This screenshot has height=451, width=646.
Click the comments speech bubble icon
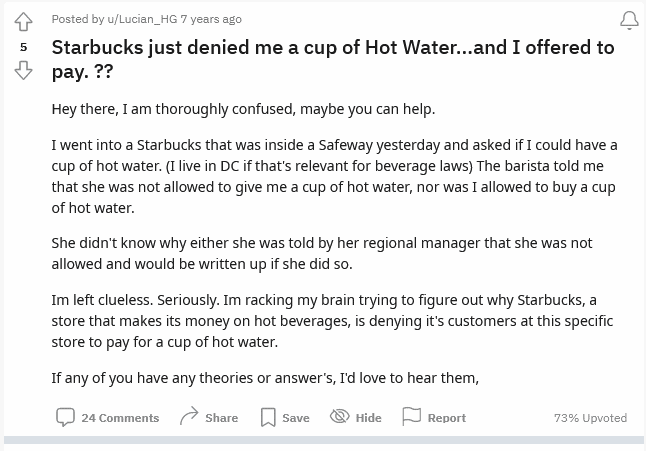pyautogui.click(x=65, y=417)
